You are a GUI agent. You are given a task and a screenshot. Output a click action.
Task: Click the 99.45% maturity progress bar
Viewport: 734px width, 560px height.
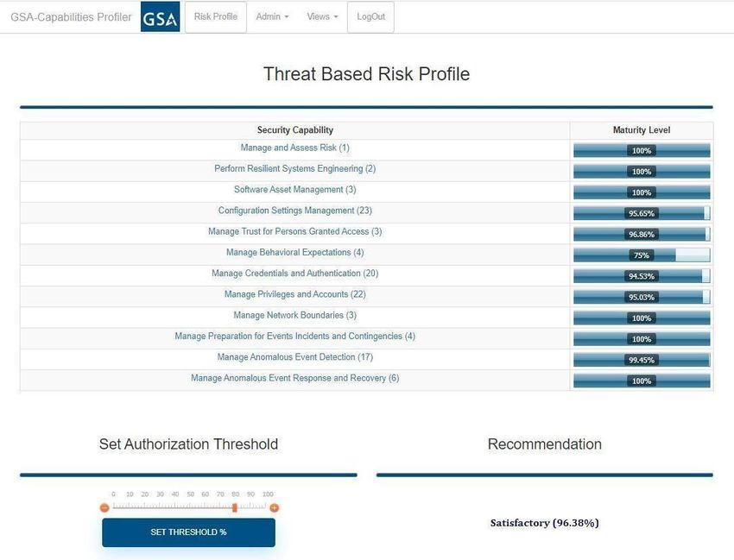[x=642, y=360]
